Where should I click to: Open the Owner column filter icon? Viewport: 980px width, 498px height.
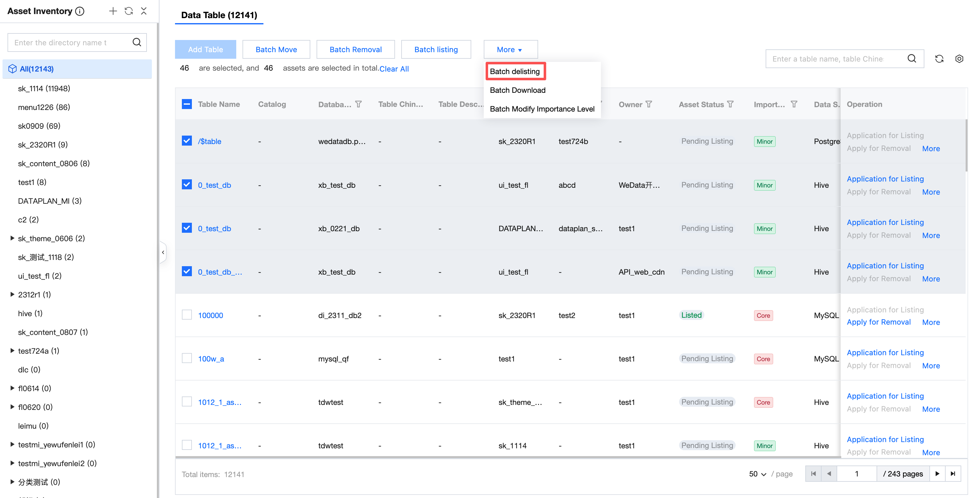[649, 104]
